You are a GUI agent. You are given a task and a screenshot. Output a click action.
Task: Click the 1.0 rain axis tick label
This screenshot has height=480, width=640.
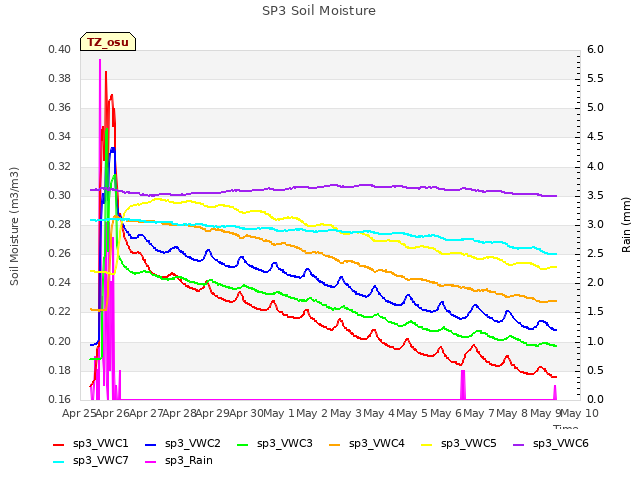tap(595, 341)
